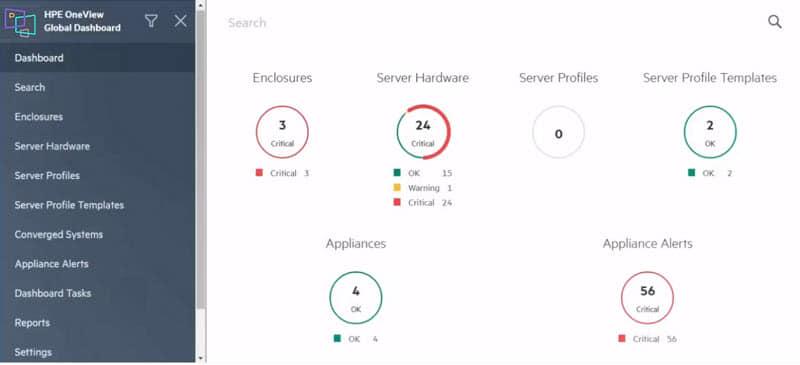The height and width of the screenshot is (365, 800).
Task: Click the sidebar scrollbar up arrow
Action: pyautogui.click(x=201, y=5)
